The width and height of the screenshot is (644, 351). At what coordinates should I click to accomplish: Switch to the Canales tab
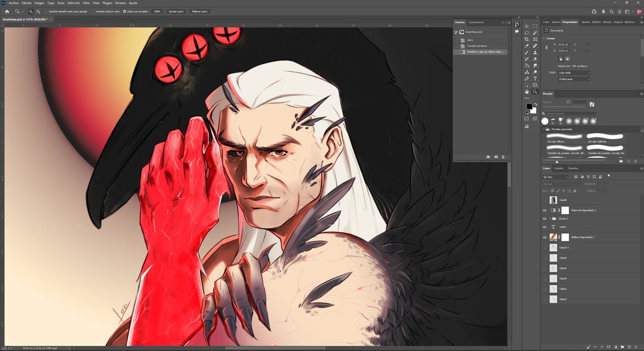[559, 169]
